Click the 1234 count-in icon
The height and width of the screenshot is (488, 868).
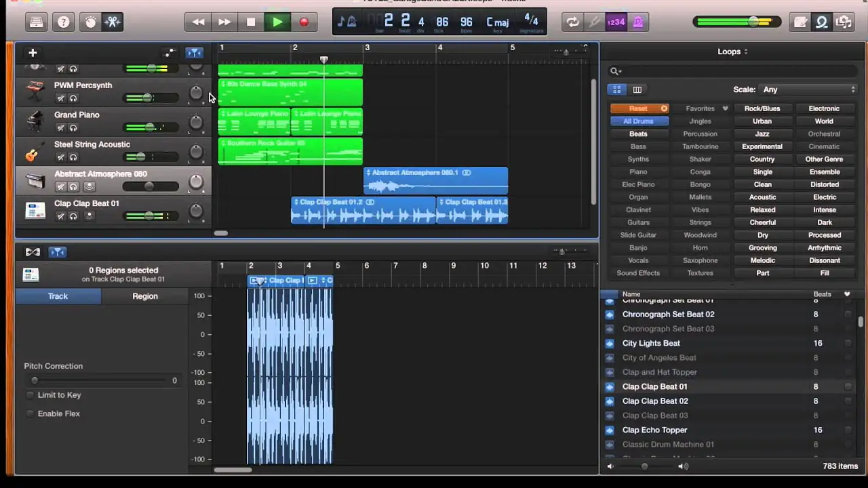pos(616,22)
